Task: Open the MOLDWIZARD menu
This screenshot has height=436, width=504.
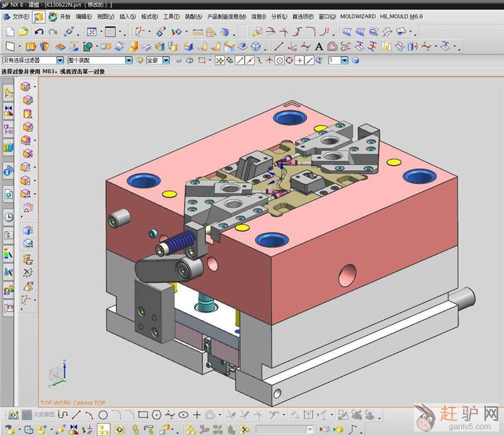Action: (358, 16)
